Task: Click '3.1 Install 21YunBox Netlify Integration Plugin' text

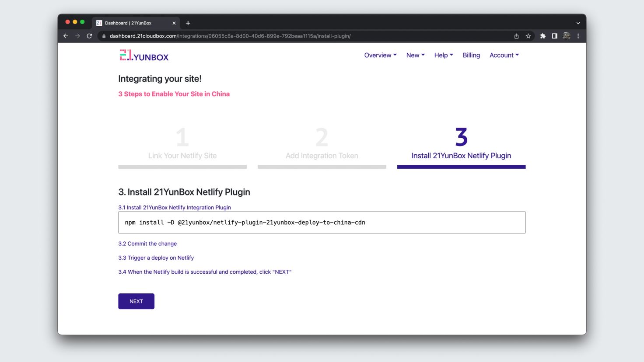Action: coord(175,208)
